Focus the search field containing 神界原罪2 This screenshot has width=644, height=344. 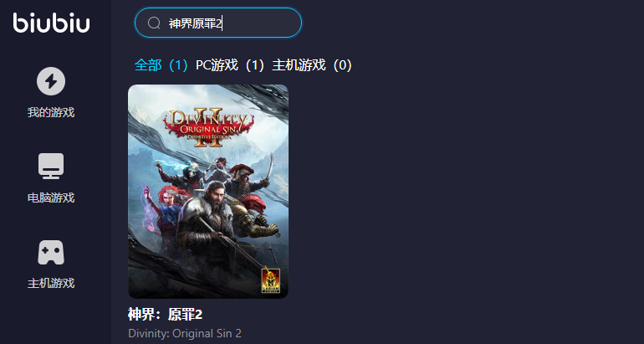coord(218,23)
